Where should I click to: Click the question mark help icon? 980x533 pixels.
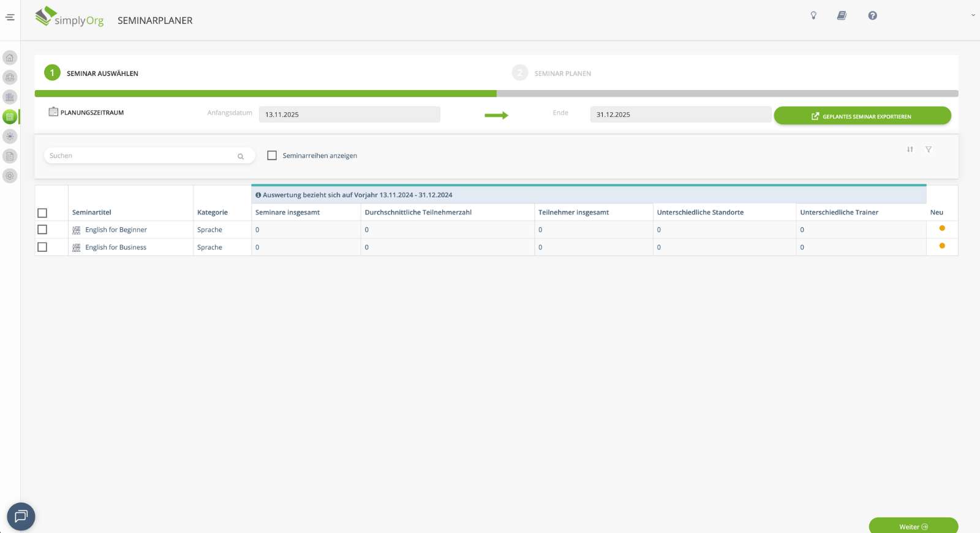872,15
